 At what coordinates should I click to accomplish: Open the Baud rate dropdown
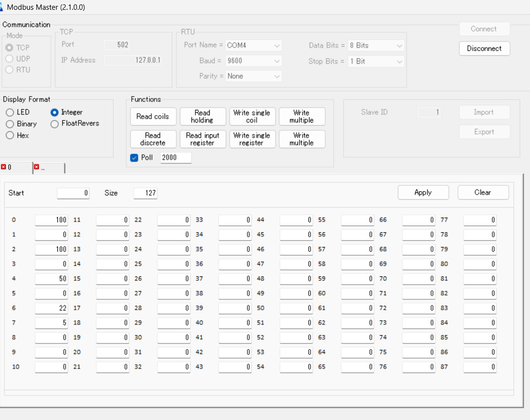[x=254, y=61]
